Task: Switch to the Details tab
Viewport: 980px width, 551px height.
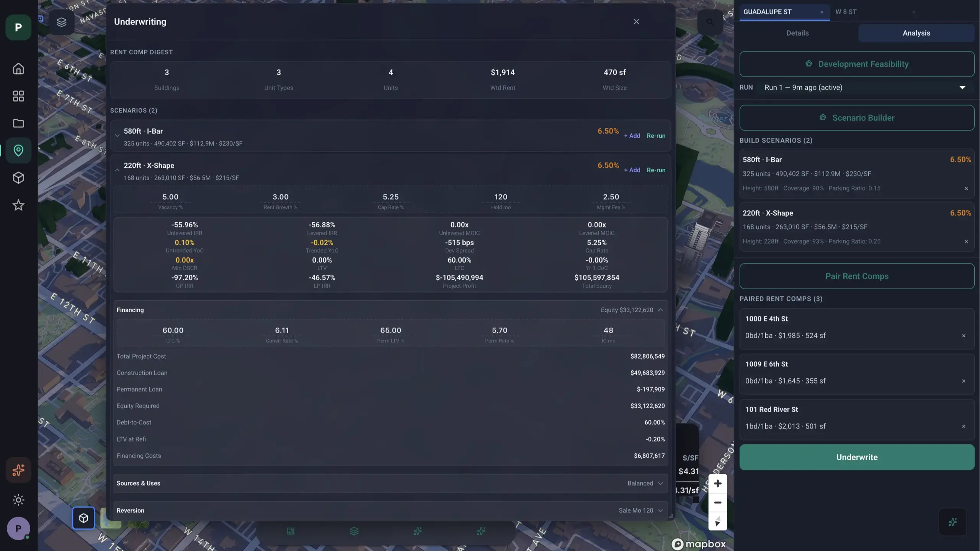Action: (797, 33)
